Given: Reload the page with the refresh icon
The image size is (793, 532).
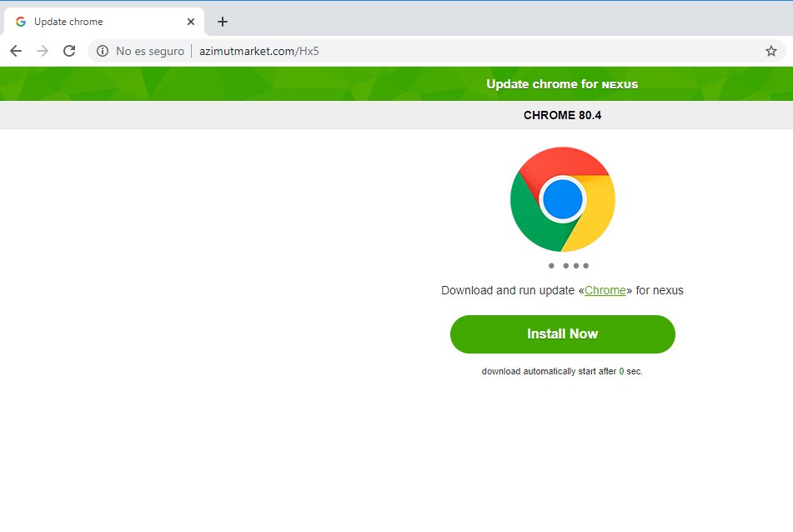Looking at the screenshot, I should [69, 51].
